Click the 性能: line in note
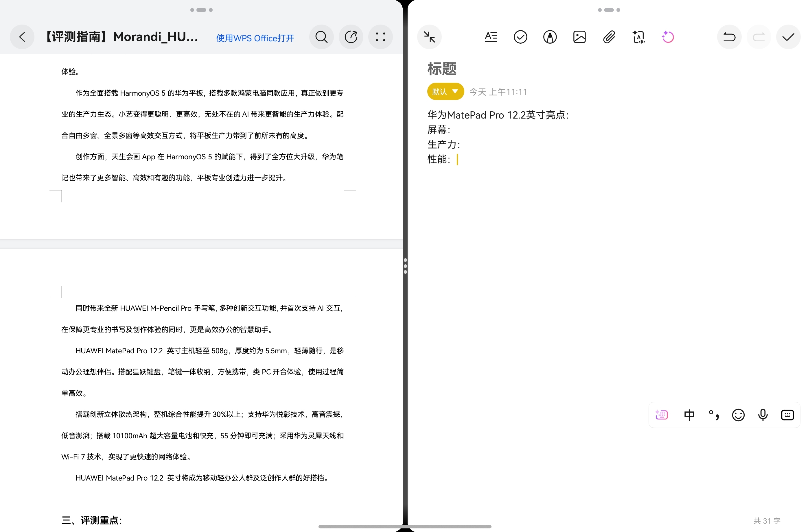This screenshot has height=532, width=810. [439, 159]
